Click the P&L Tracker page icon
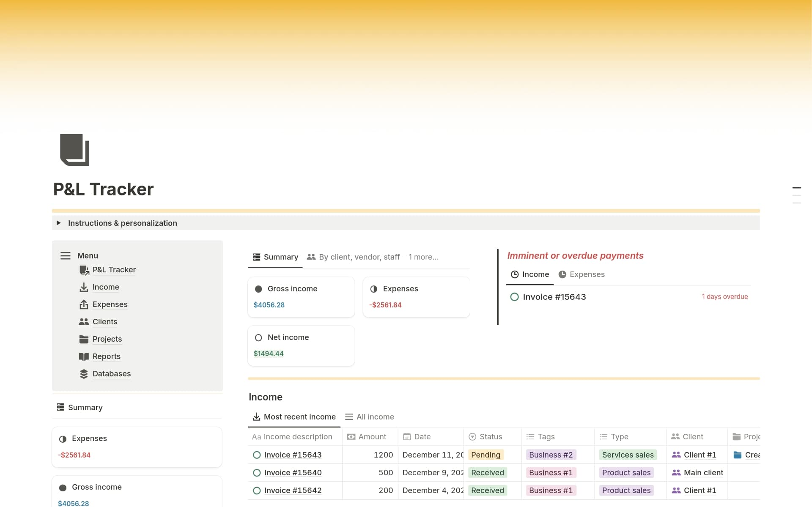Screen dimensions: 812x507 [x=84, y=270]
